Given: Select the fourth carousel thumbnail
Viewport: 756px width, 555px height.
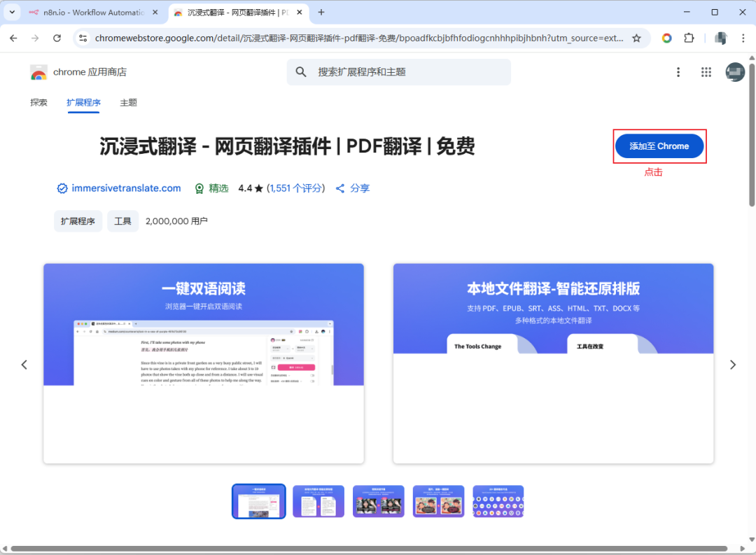Looking at the screenshot, I should [439, 502].
